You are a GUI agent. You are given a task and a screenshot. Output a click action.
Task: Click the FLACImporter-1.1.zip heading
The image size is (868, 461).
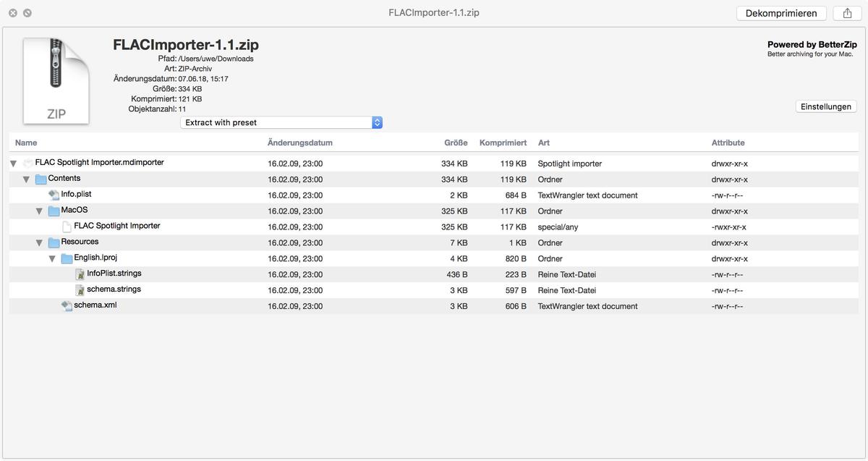point(186,45)
